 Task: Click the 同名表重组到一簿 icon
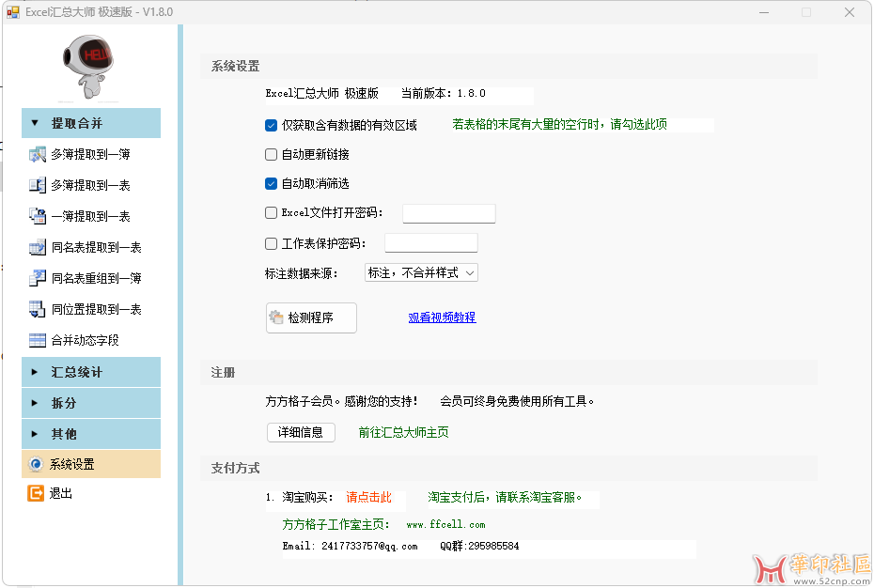coord(38,278)
